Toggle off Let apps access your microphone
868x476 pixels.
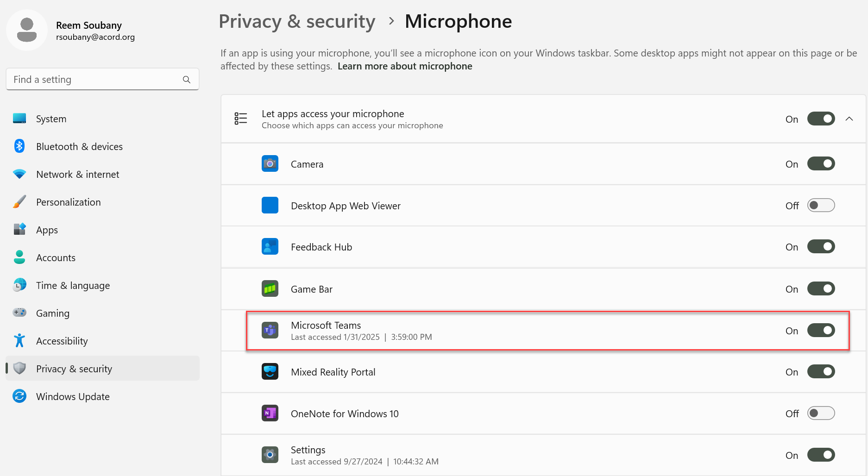click(x=821, y=119)
